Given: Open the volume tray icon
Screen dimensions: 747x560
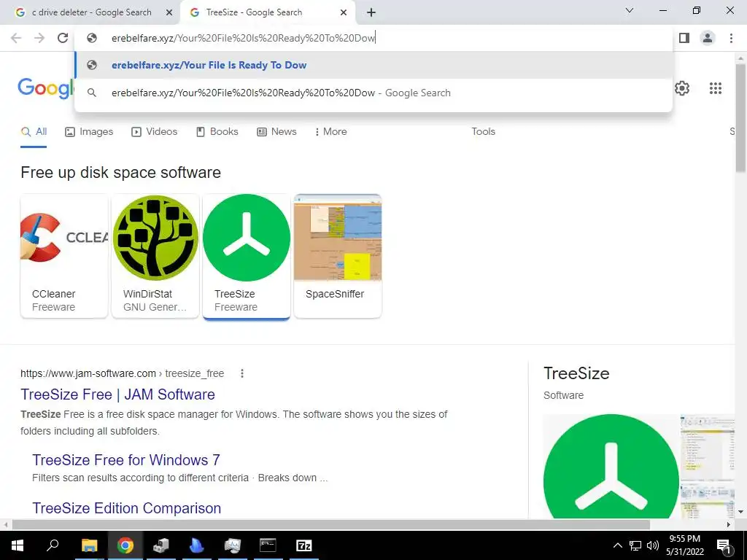Looking at the screenshot, I should click(x=653, y=545).
